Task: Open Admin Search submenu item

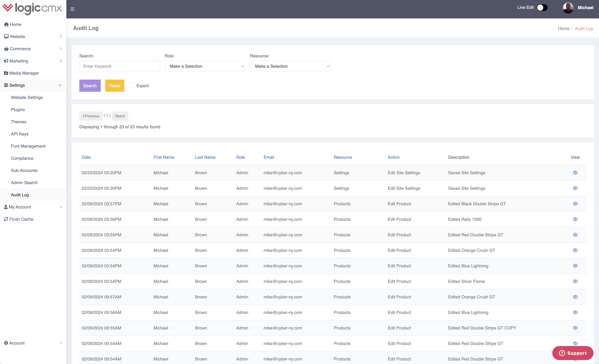Action: pos(24,183)
